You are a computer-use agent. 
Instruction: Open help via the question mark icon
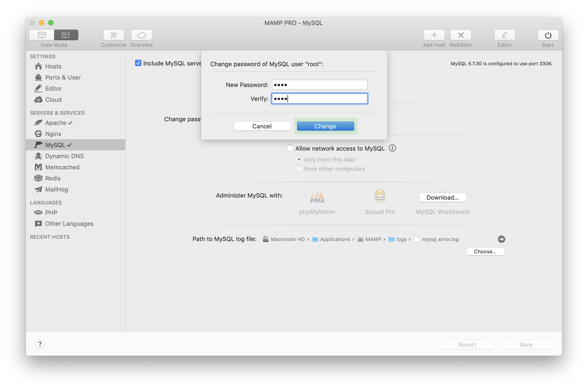click(x=40, y=344)
